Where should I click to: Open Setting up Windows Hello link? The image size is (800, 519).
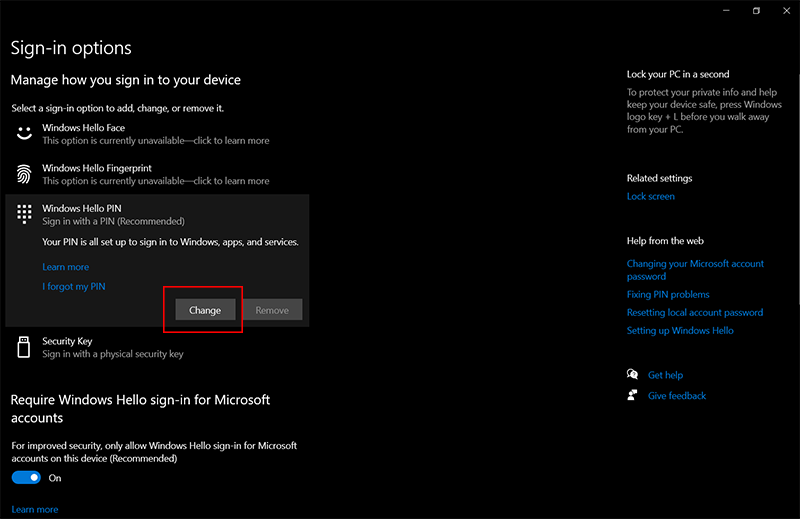[x=680, y=331]
